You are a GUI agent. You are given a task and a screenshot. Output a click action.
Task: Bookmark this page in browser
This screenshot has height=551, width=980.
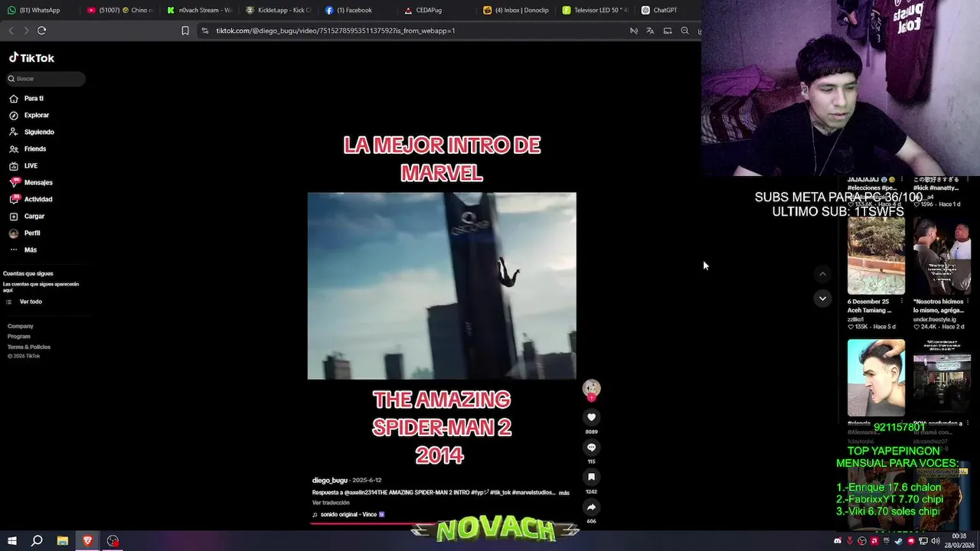[x=185, y=31]
